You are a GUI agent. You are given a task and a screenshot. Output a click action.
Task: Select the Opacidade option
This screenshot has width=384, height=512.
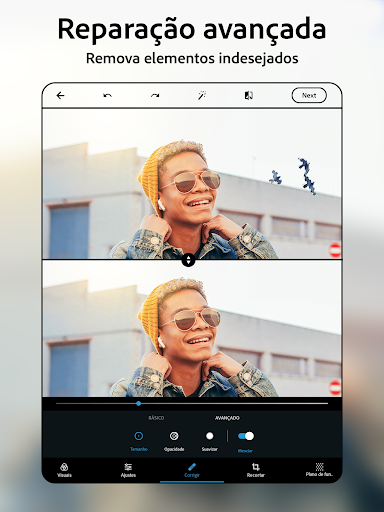174,441
